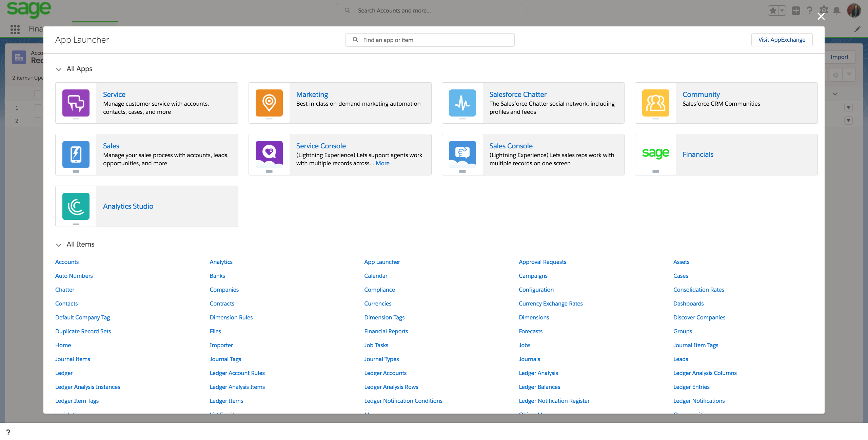Open the Sales Console app icon
This screenshot has width=868, height=440.
462,154
